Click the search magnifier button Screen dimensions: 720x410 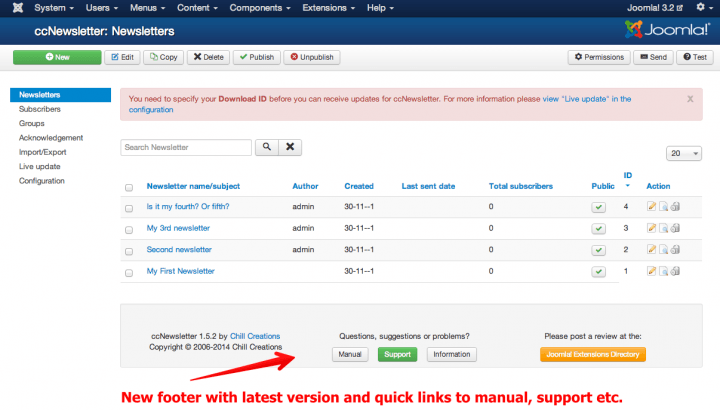266,147
